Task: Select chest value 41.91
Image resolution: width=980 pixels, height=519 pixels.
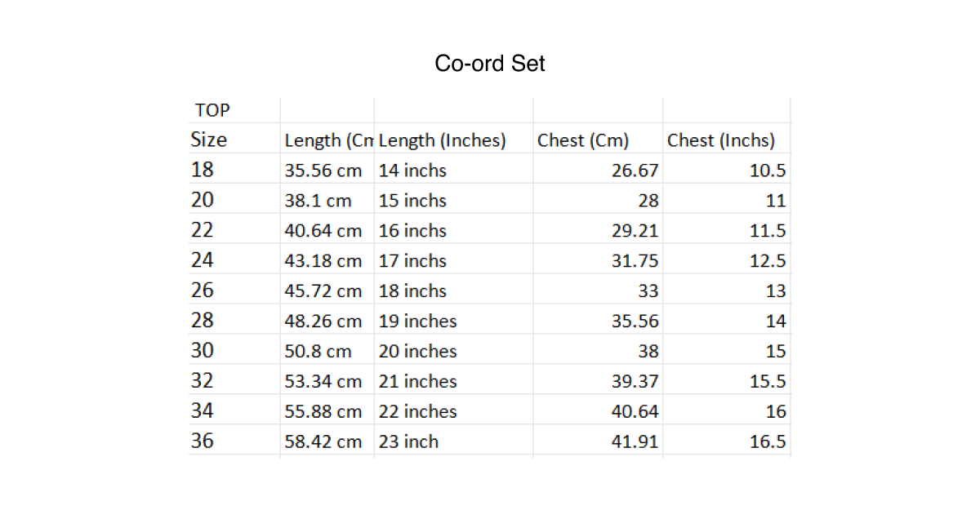Action: tap(635, 442)
